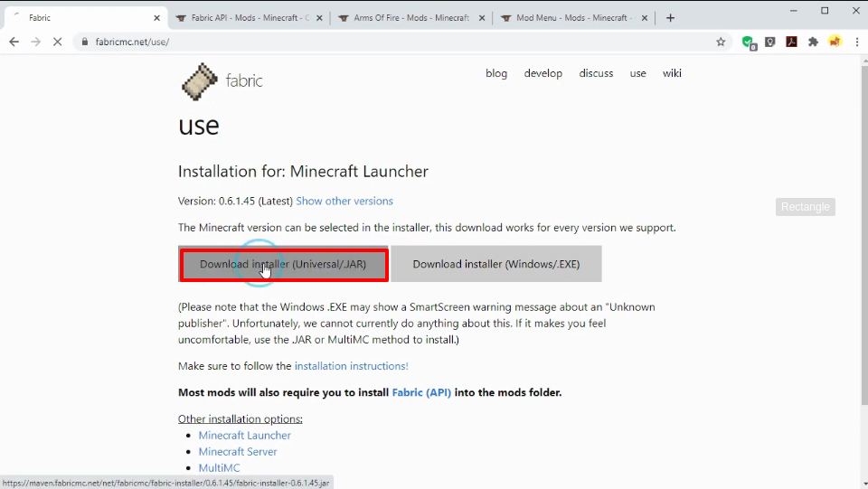Click 'Installation for: Minecraft Launcher' heading
868x489 pixels.
pos(303,172)
